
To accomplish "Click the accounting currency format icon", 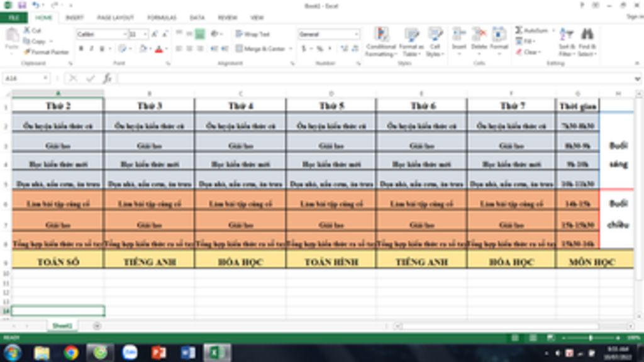I will pos(304,49).
